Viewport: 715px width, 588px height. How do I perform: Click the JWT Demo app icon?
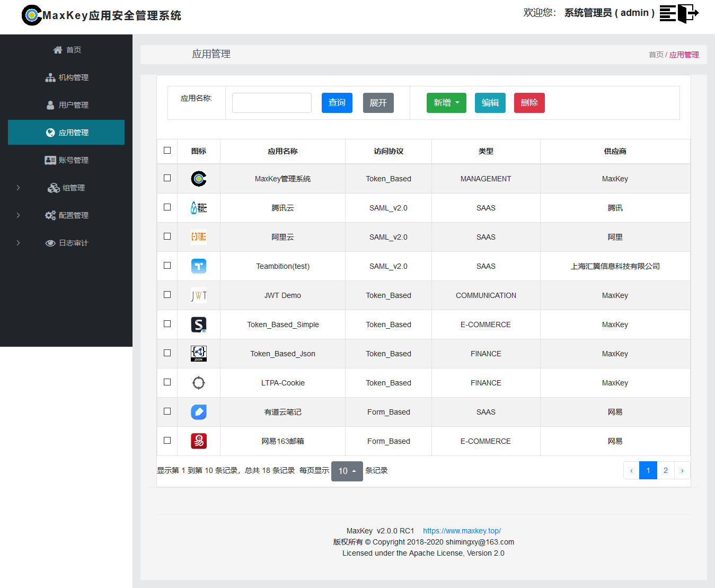click(x=199, y=295)
